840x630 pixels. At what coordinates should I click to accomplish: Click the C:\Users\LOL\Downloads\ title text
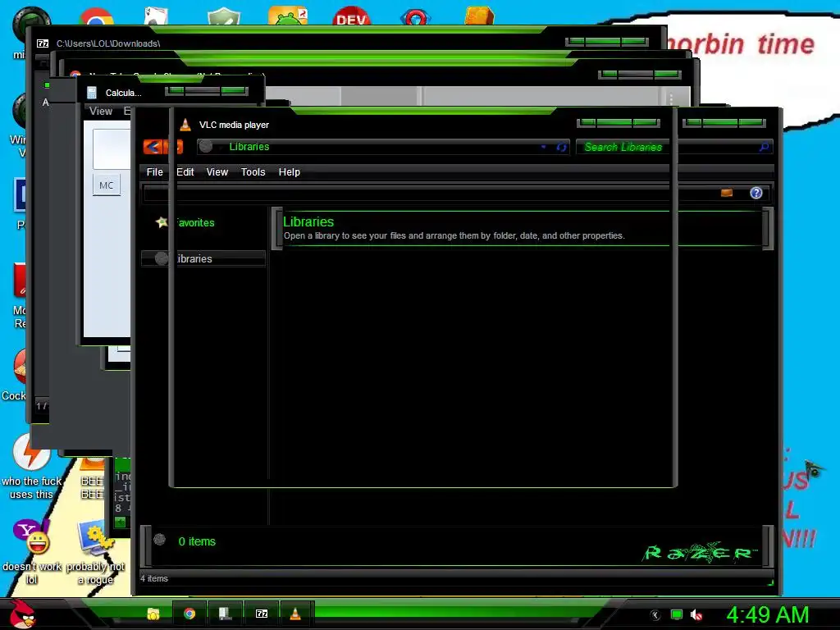(108, 43)
